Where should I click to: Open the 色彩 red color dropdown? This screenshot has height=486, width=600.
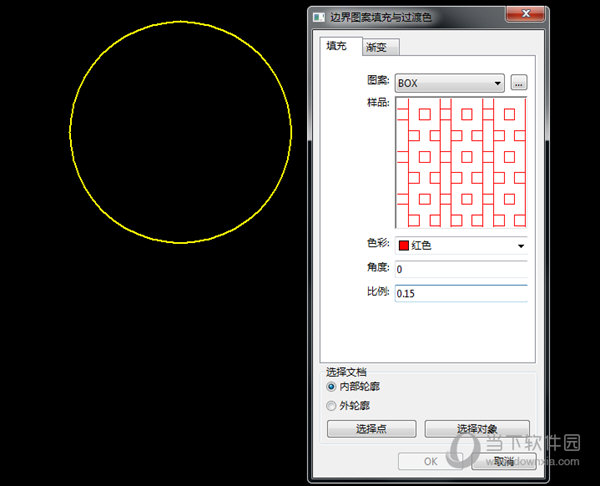(x=461, y=245)
